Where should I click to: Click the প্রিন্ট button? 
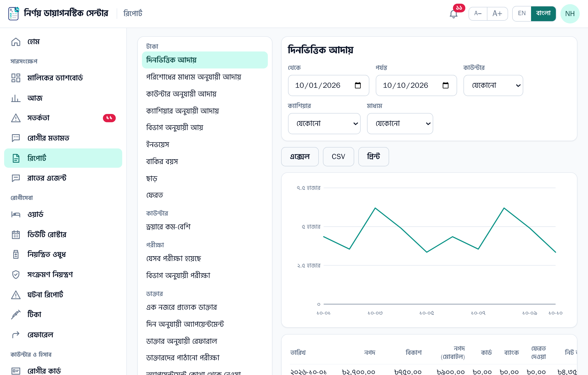point(373,157)
